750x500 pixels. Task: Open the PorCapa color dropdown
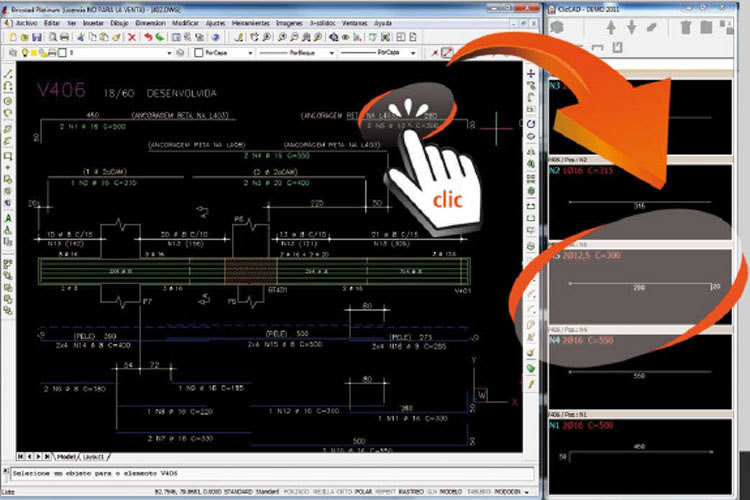[250, 53]
